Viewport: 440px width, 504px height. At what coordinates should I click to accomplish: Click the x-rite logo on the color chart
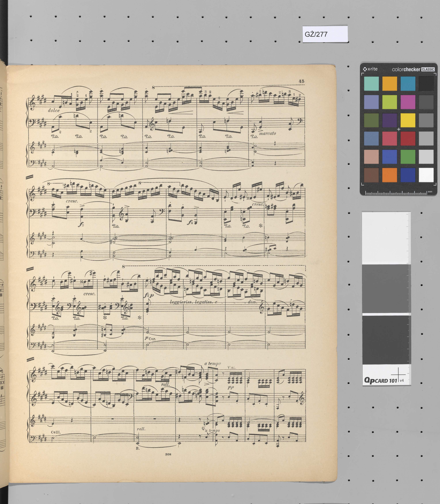click(x=370, y=69)
